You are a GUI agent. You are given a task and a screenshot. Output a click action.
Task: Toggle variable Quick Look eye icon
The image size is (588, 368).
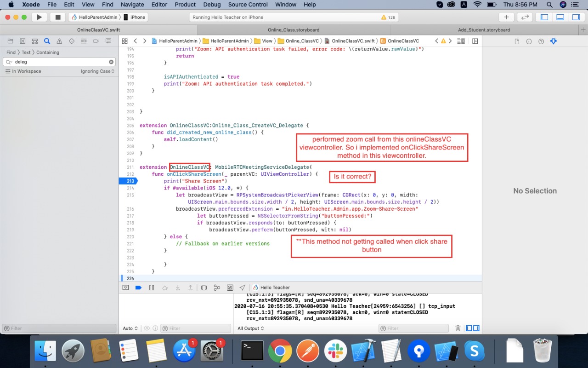(147, 328)
